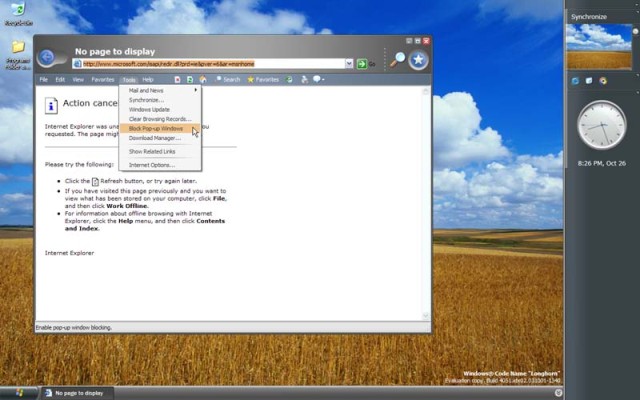Click the Synchronize sidebar heading
The width and height of the screenshot is (640, 400).
pyautogui.click(x=589, y=17)
